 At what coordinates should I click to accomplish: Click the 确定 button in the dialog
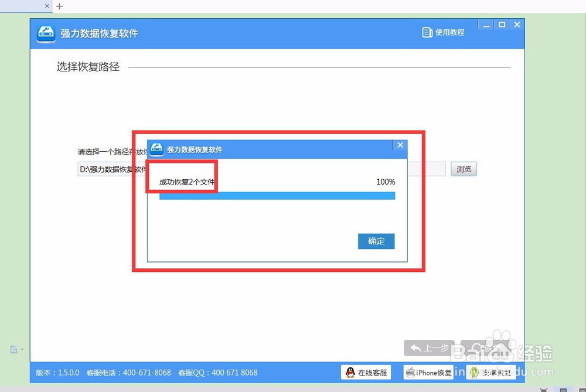(376, 241)
